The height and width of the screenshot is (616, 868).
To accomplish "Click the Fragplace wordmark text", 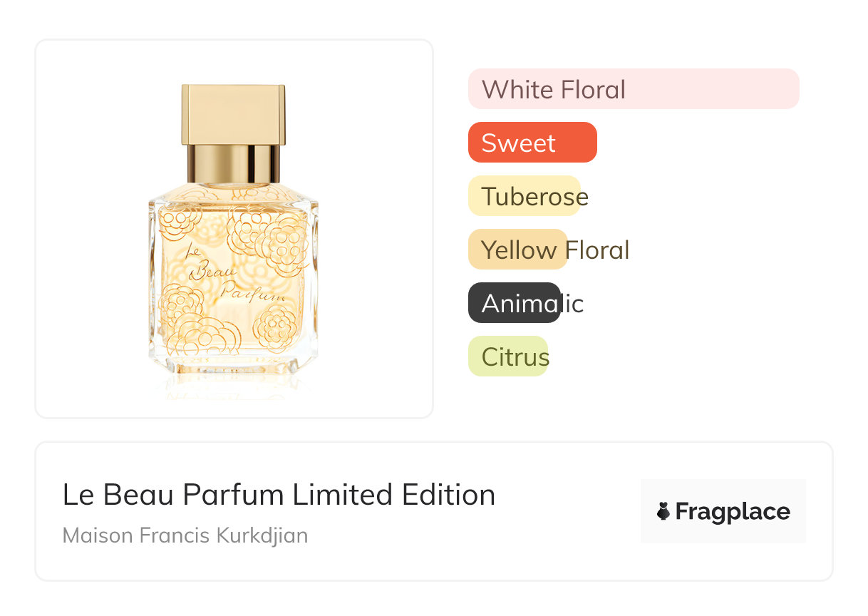I will (733, 511).
